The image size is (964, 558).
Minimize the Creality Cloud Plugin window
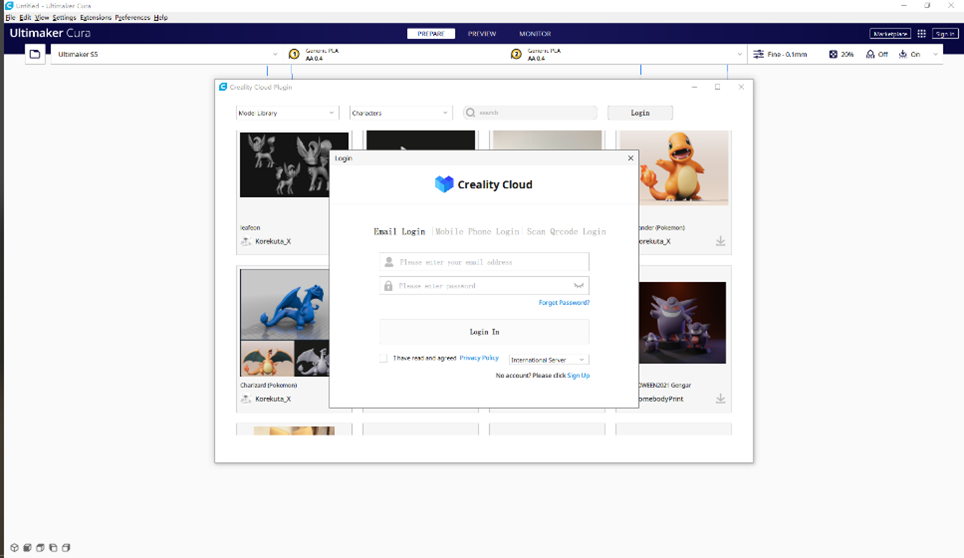694,87
